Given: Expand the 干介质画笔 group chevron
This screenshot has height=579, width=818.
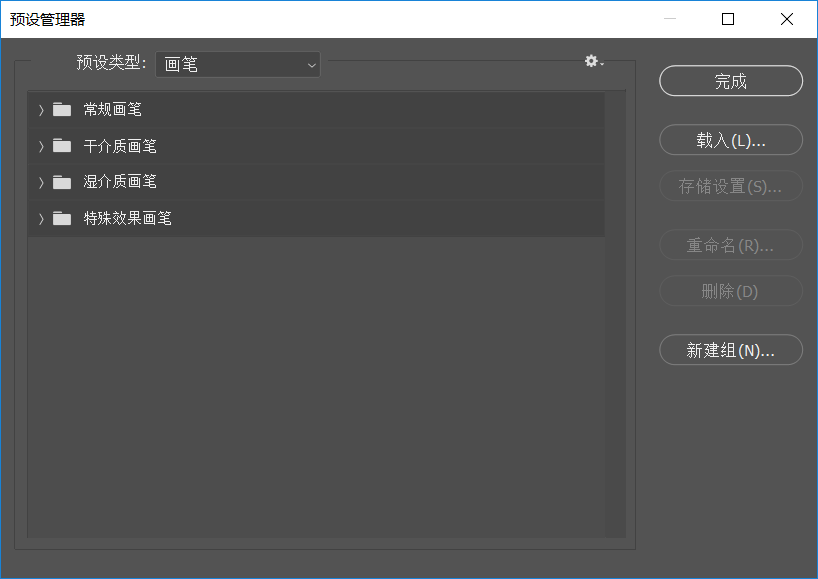Looking at the screenshot, I should (41, 146).
